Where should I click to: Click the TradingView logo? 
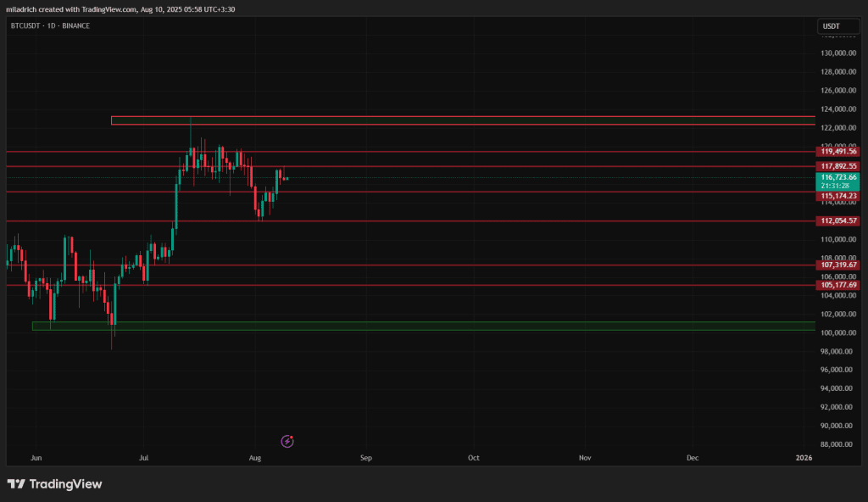(55, 484)
